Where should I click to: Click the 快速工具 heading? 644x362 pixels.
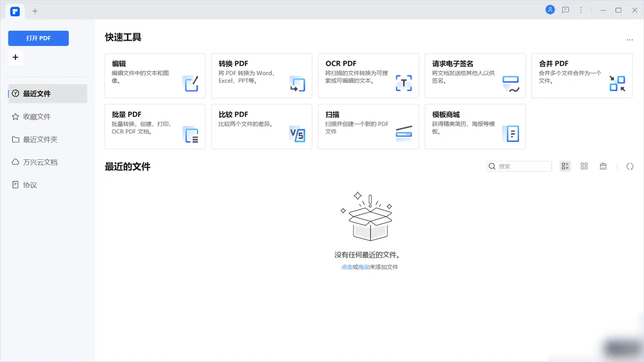(x=123, y=38)
